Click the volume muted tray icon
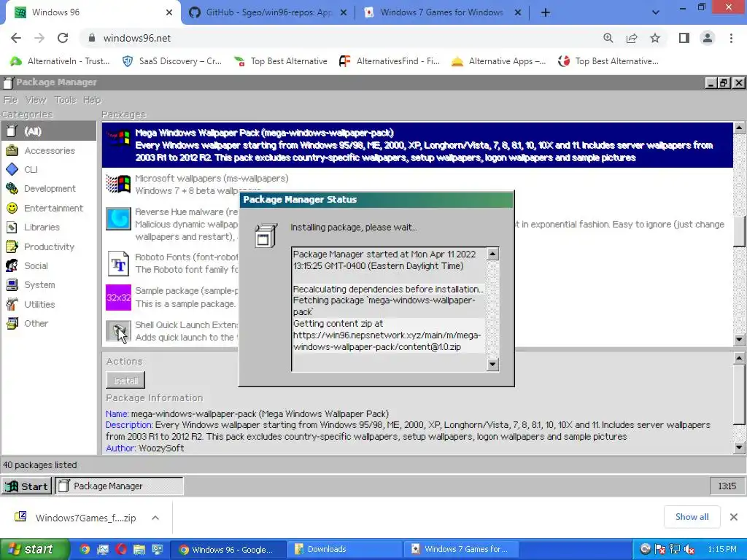 click(x=689, y=549)
